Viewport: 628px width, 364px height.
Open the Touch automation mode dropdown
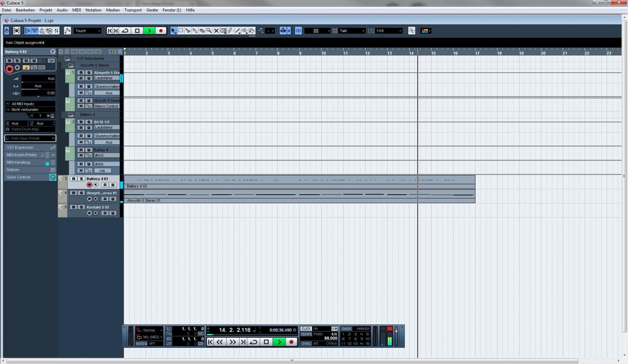coord(88,31)
